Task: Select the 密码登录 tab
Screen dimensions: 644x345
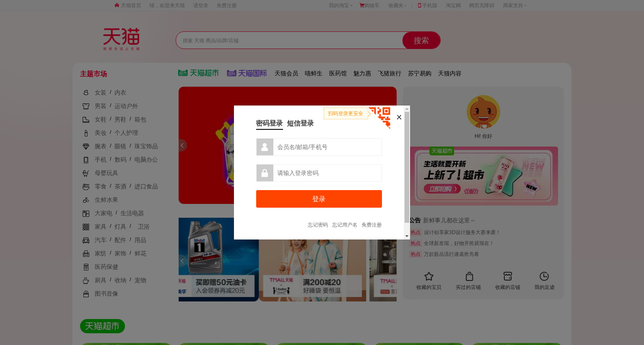Action: click(x=269, y=124)
